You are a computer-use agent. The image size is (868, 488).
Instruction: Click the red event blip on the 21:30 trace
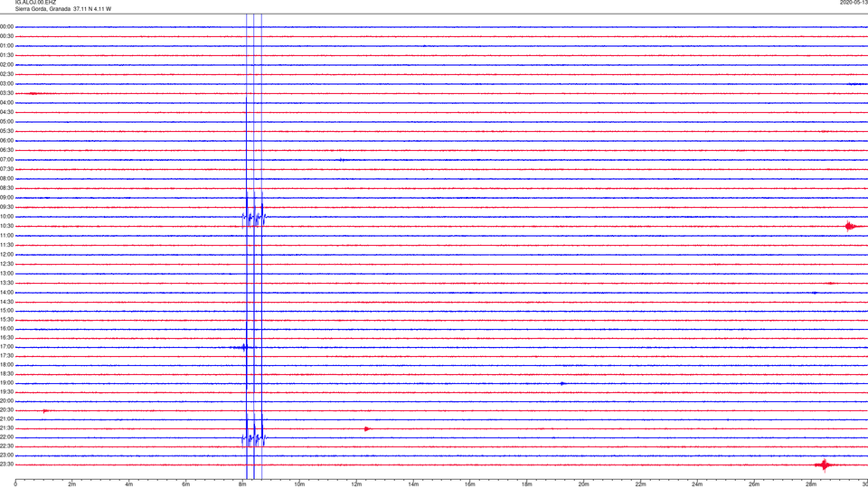pos(367,428)
